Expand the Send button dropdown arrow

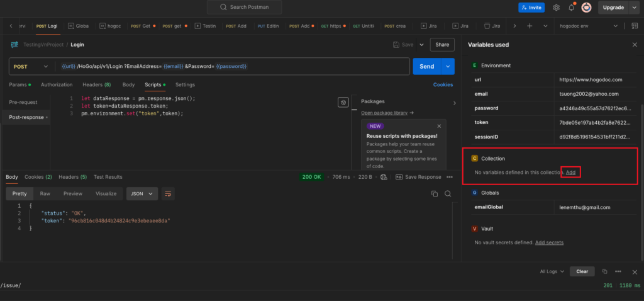pos(448,66)
